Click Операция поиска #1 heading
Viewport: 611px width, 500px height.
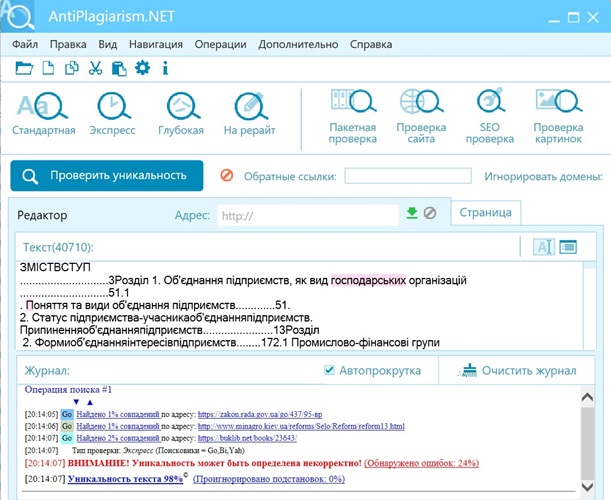coord(68,389)
